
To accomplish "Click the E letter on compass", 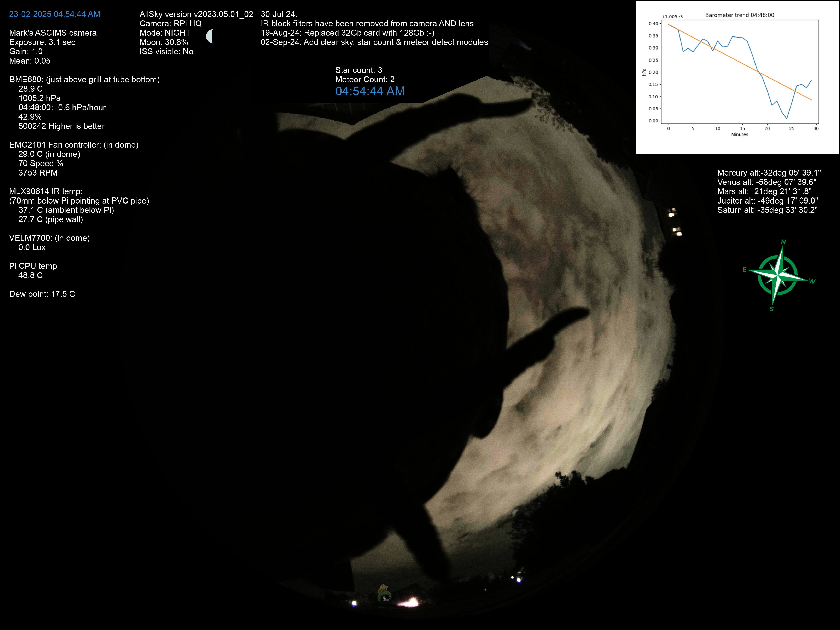I will [x=744, y=269].
